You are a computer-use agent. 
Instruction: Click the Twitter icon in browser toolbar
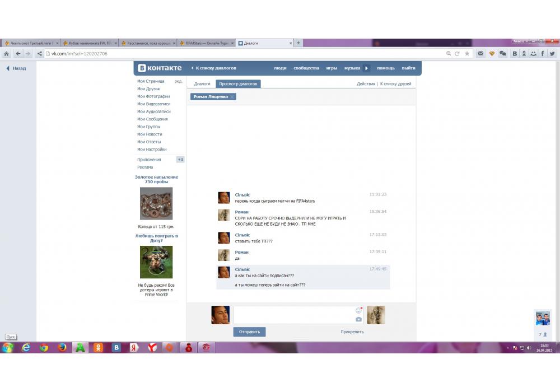click(x=552, y=54)
